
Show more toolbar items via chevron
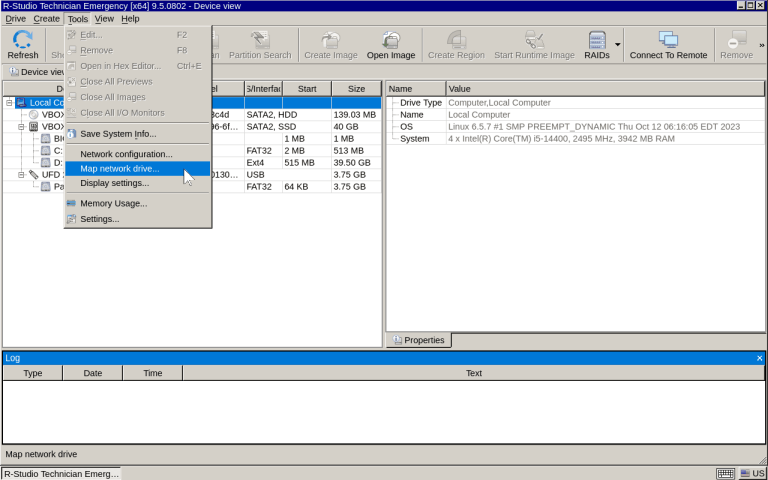tap(761, 44)
